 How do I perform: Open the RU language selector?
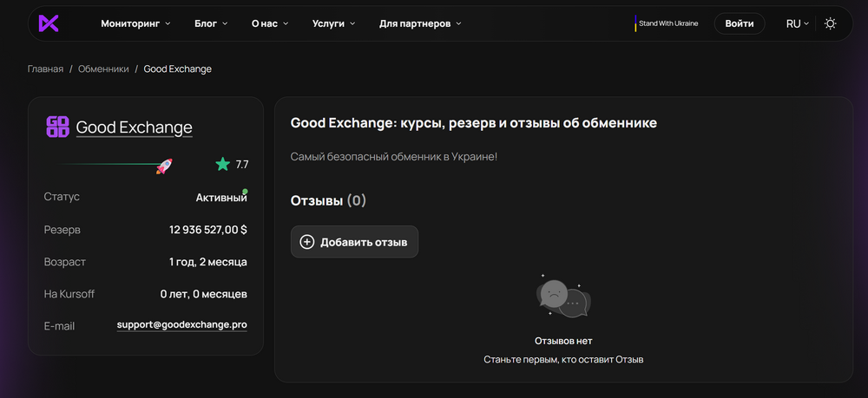point(797,23)
